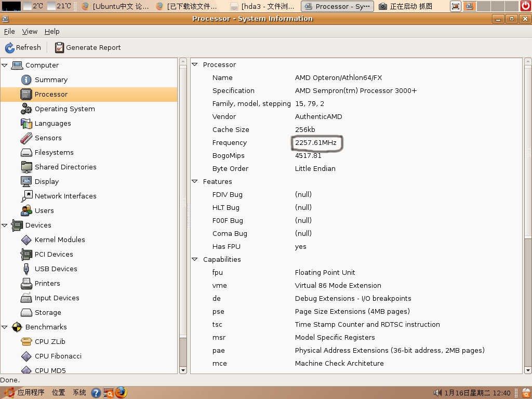Viewport: 532px width, 399px height.
Task: Select the FDIV Bug row
Action: tap(356, 195)
